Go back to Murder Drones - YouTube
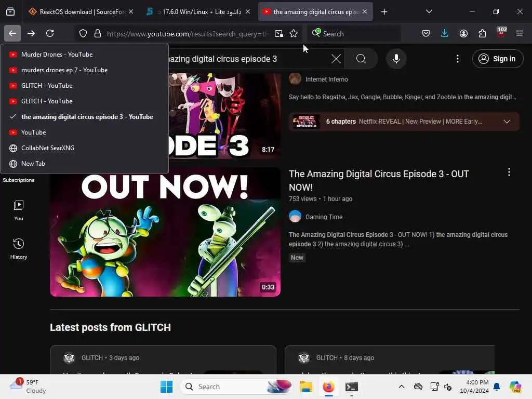The height and width of the screenshot is (399, 532). (x=85, y=54)
